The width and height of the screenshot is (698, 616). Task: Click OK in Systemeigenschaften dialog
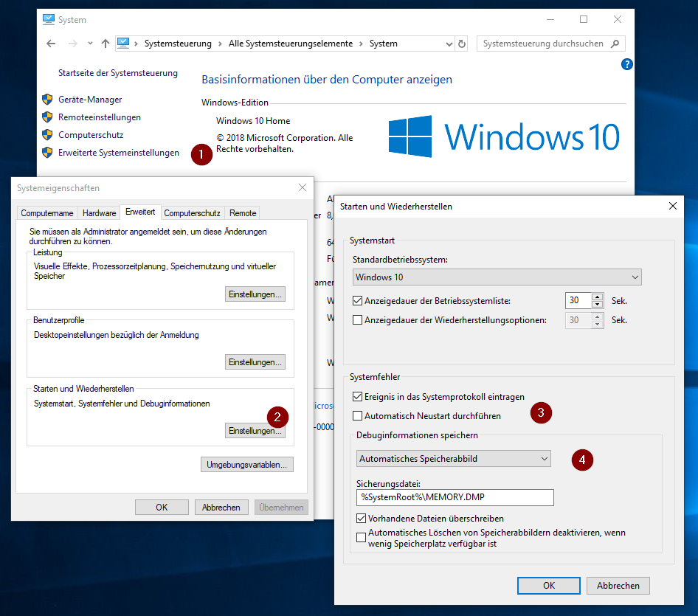point(162,508)
